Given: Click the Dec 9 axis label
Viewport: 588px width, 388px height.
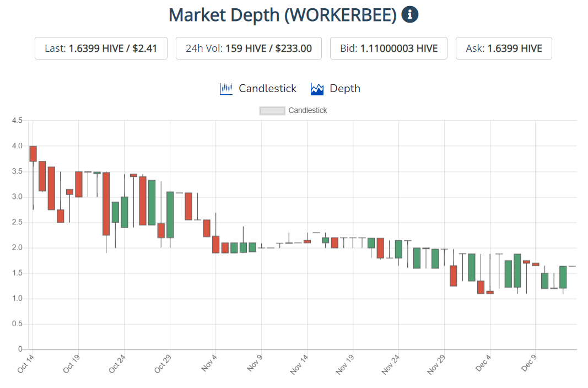Looking at the screenshot, I should click(x=529, y=363).
